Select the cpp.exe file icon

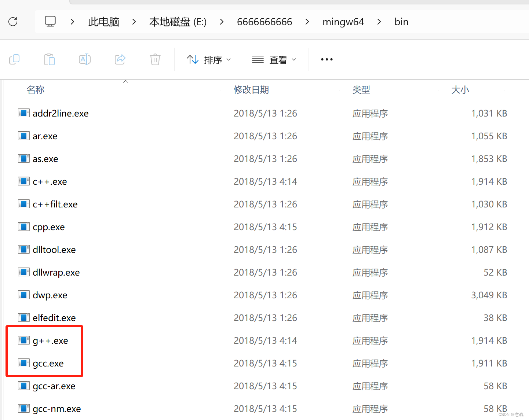coord(24,226)
